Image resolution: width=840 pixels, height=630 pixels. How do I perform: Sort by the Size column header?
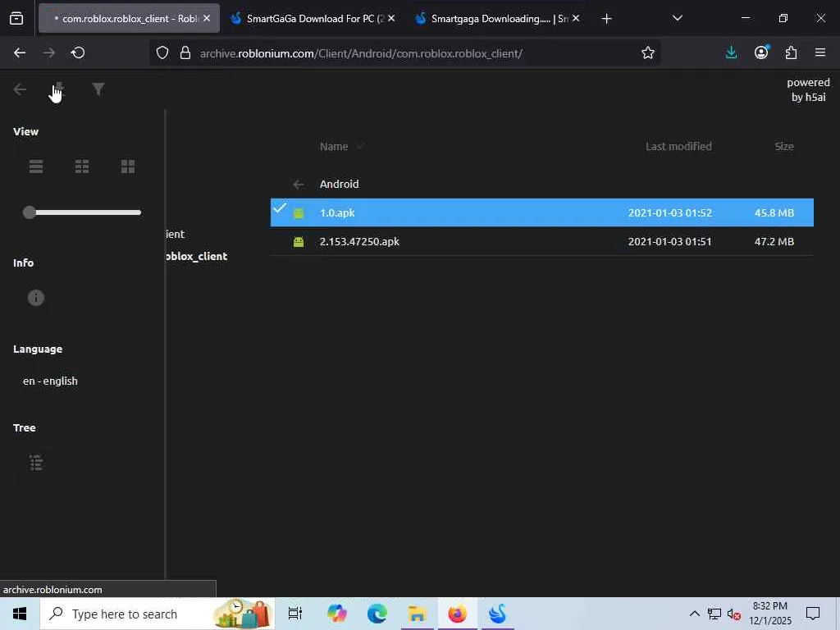(784, 146)
